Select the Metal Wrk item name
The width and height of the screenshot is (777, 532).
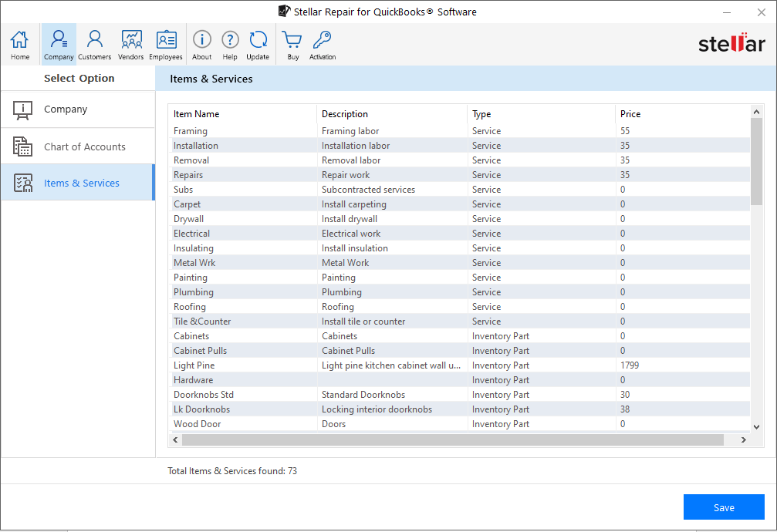click(194, 263)
